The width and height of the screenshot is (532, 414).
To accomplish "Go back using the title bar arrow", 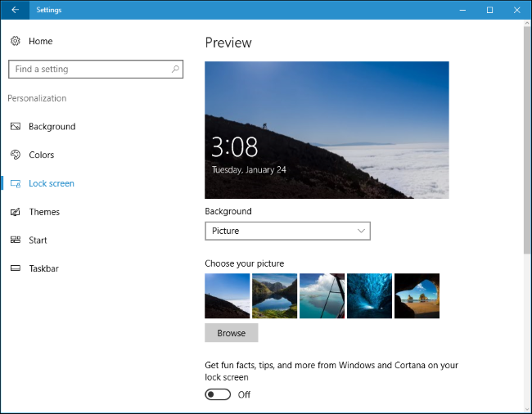I will 15,10.
